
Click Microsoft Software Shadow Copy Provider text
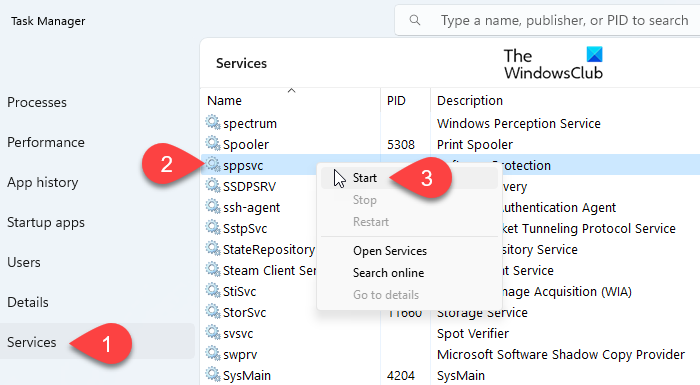[561, 355]
